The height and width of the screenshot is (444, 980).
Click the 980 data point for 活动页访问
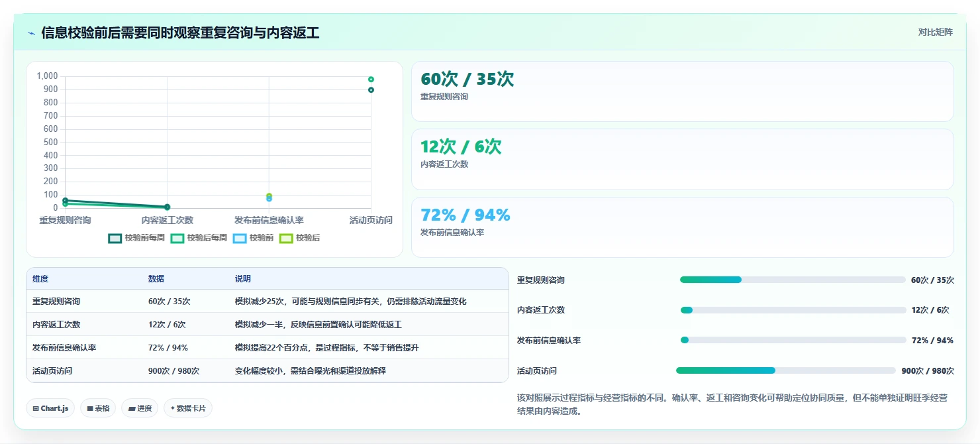[x=371, y=80]
